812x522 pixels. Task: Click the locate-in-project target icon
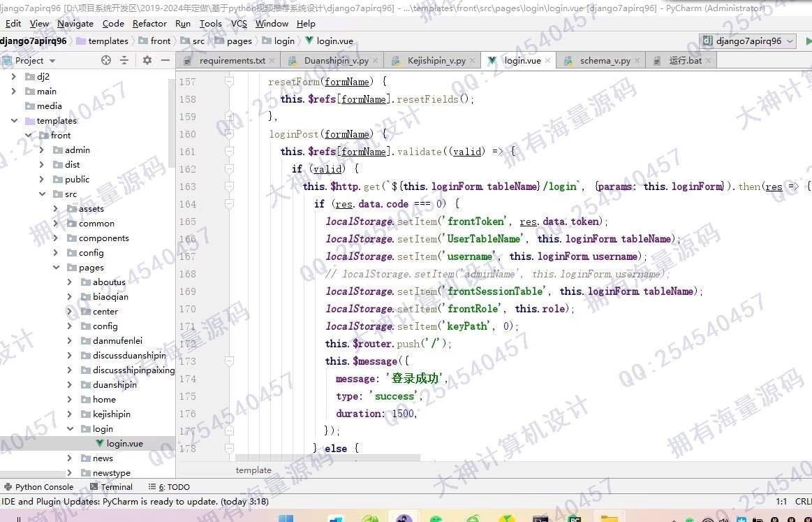tap(106, 60)
